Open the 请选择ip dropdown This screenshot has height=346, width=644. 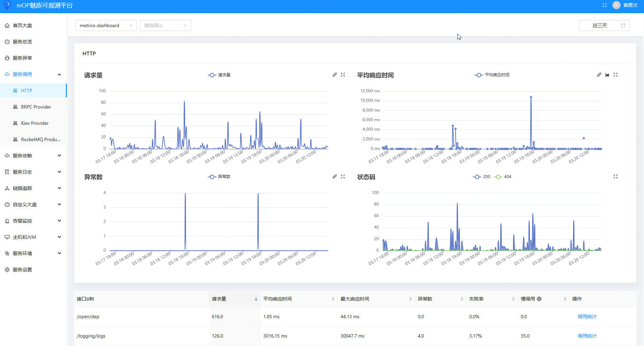pyautogui.click(x=165, y=25)
